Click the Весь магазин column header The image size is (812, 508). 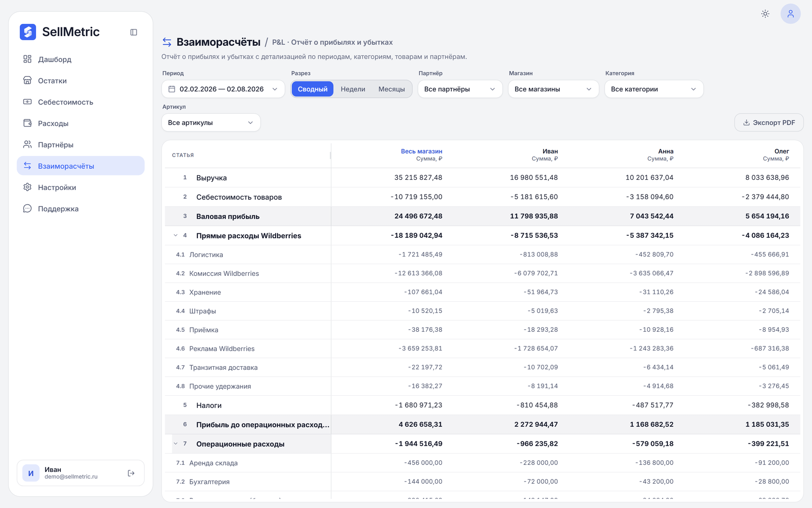[x=421, y=151]
